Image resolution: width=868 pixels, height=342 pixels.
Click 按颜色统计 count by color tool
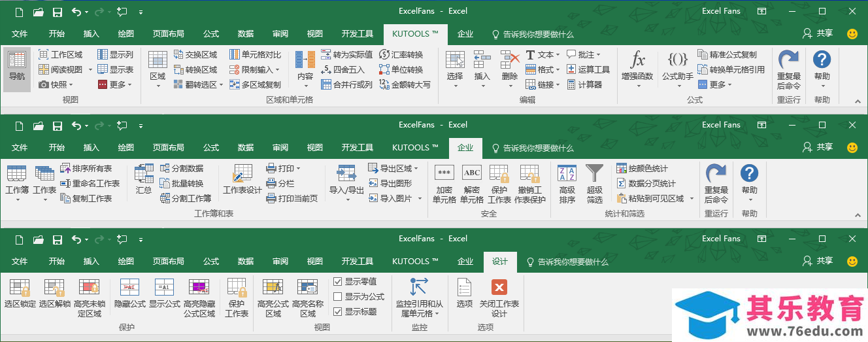(x=643, y=169)
